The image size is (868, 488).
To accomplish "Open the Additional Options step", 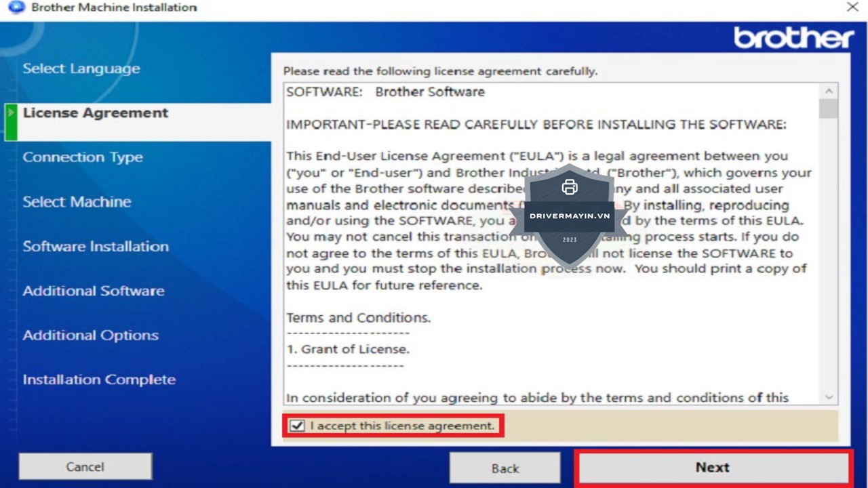I will pyautogui.click(x=91, y=335).
